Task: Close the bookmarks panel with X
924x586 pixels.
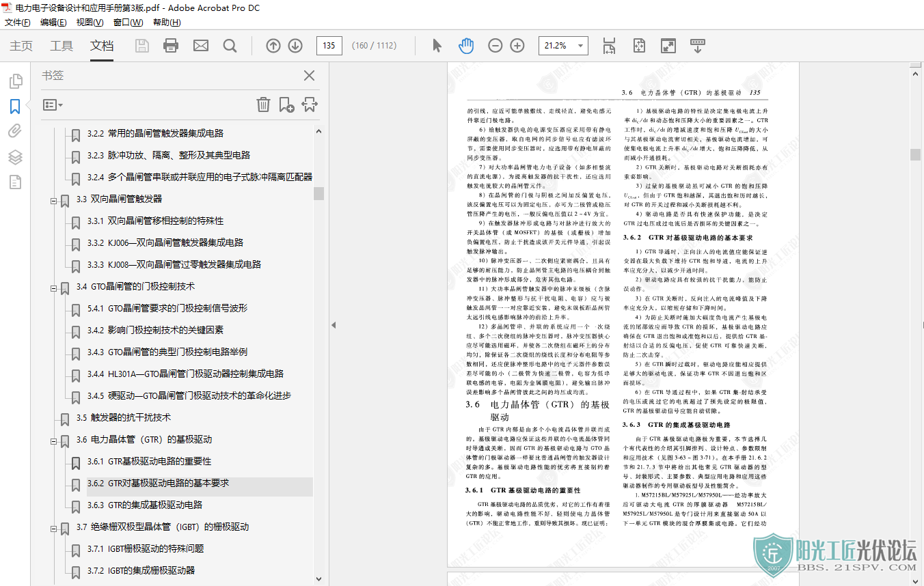Action: point(310,76)
